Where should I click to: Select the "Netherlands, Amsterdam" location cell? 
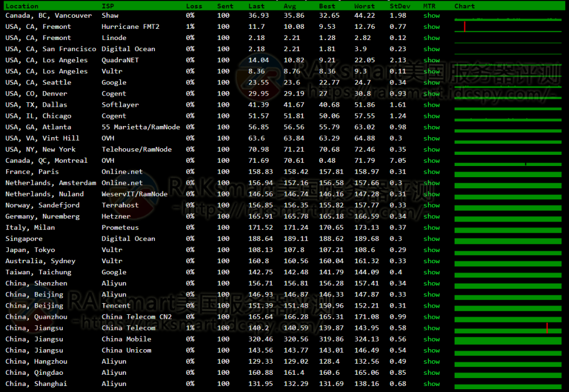coord(51,183)
